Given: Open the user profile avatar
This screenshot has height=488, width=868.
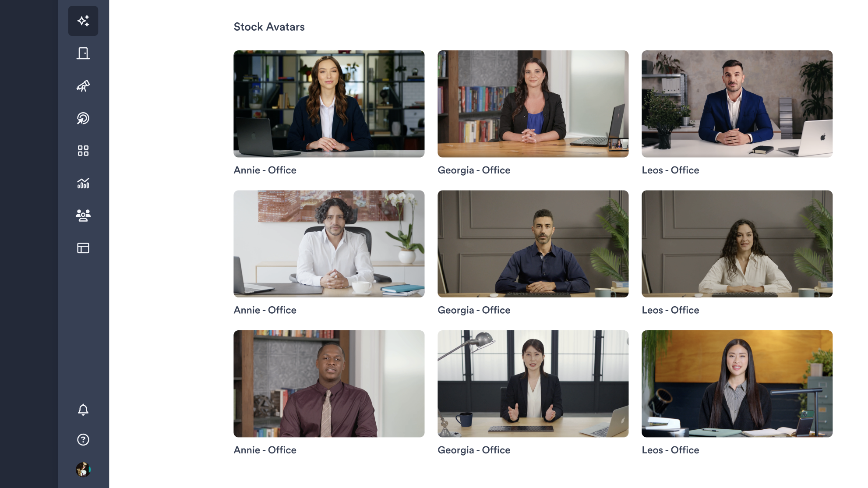Looking at the screenshot, I should [x=83, y=470].
